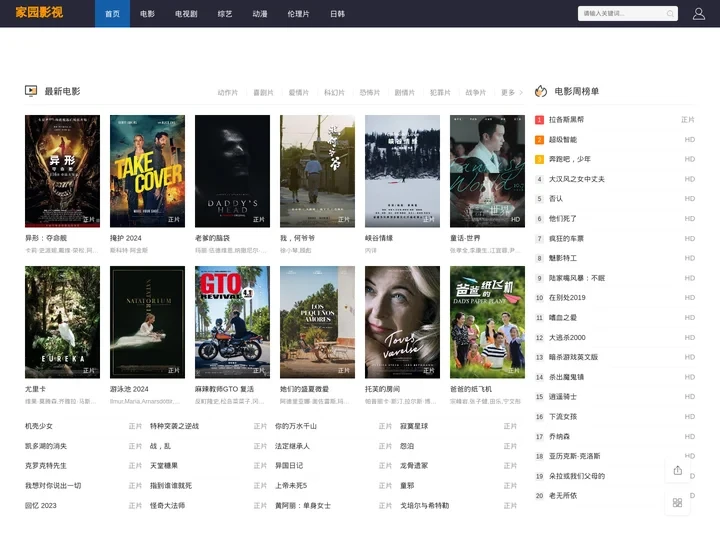Filter by 科幻片 category
720x540 pixels.
(334, 93)
